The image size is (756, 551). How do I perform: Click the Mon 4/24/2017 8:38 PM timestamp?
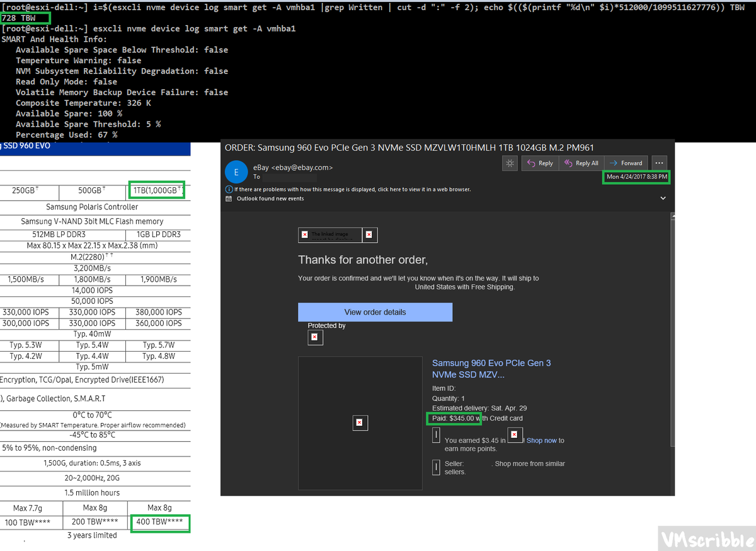pos(636,177)
